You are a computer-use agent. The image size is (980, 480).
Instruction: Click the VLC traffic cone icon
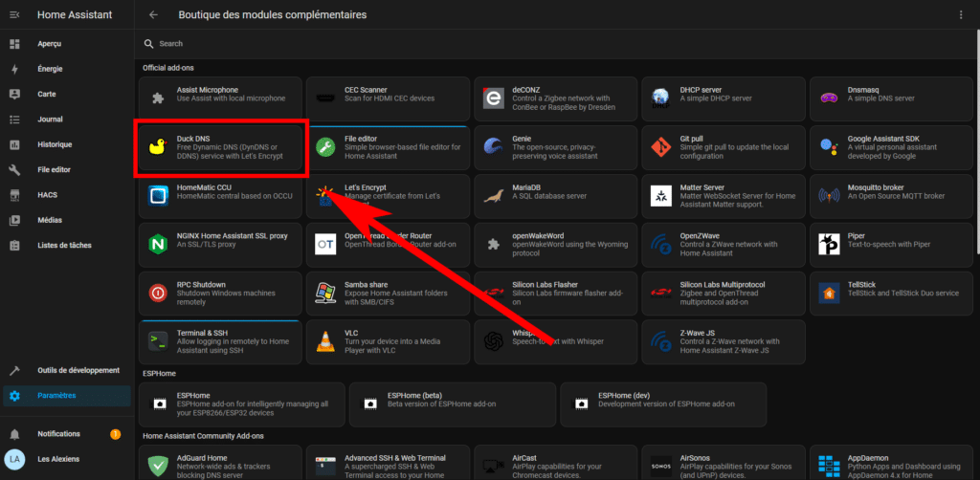click(325, 341)
